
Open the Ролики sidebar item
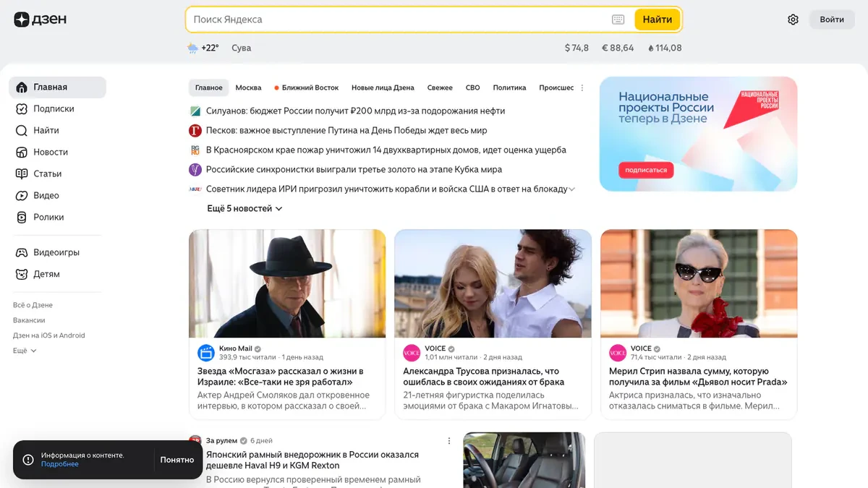point(57,217)
